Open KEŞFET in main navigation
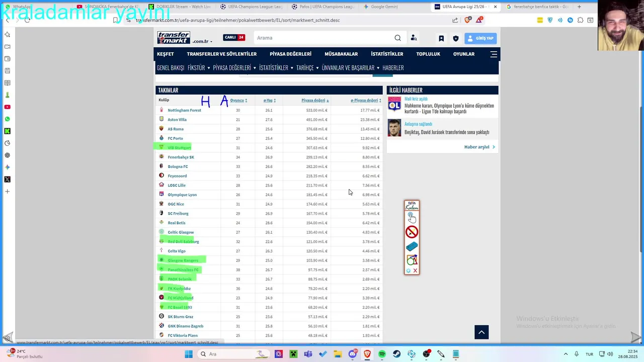Viewport: 644px width, 362px height. 165,54
